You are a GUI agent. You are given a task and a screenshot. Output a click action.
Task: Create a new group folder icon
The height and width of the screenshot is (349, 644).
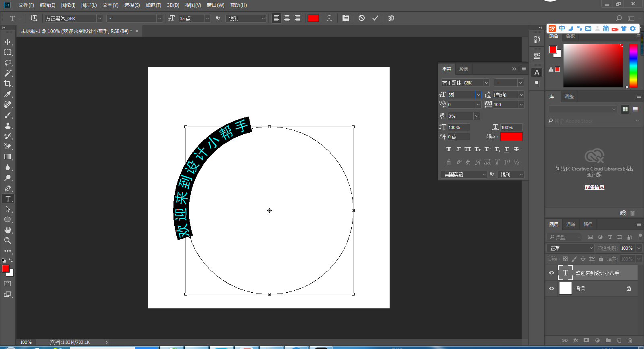[608, 340]
